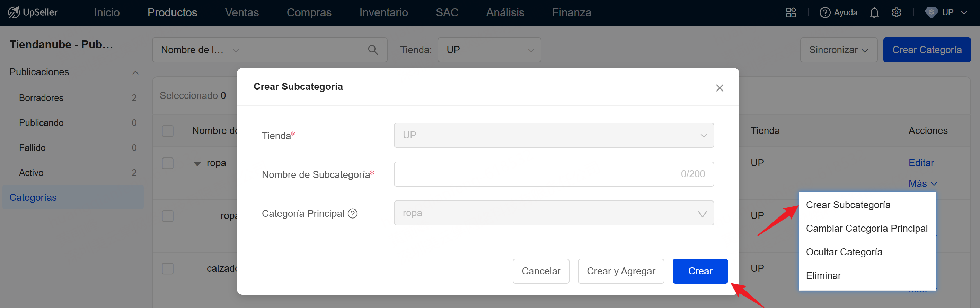Viewport: 980px width, 308px height.
Task: Choose Ocultar Categoría from the menu
Action: click(844, 252)
